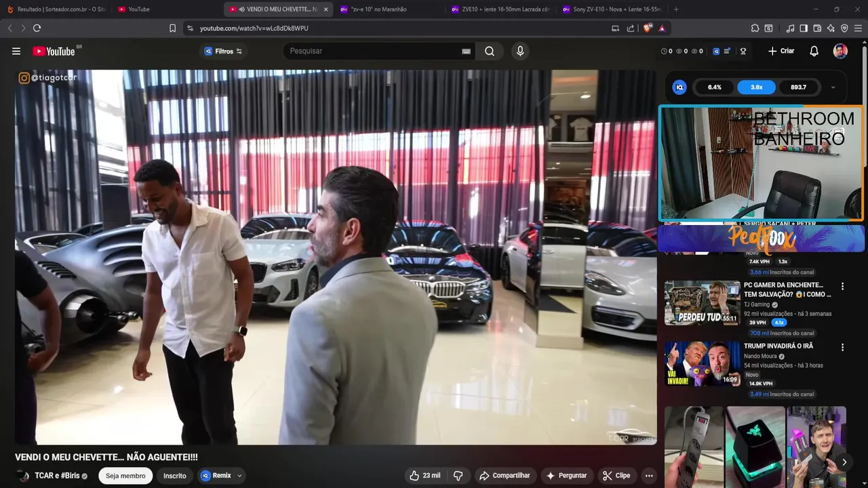Click the install/cast screen icon in address bar

pyautogui.click(x=616, y=28)
